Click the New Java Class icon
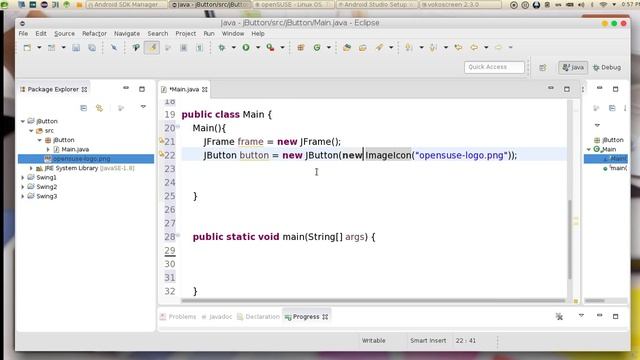The width and height of the screenshot is (640, 360). pyautogui.click(x=317, y=48)
